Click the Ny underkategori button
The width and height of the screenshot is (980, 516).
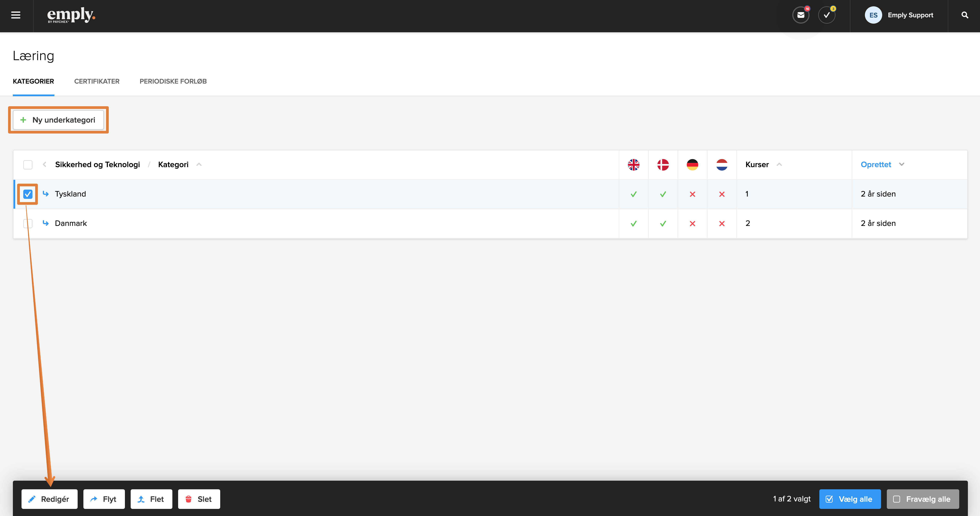[x=59, y=120]
